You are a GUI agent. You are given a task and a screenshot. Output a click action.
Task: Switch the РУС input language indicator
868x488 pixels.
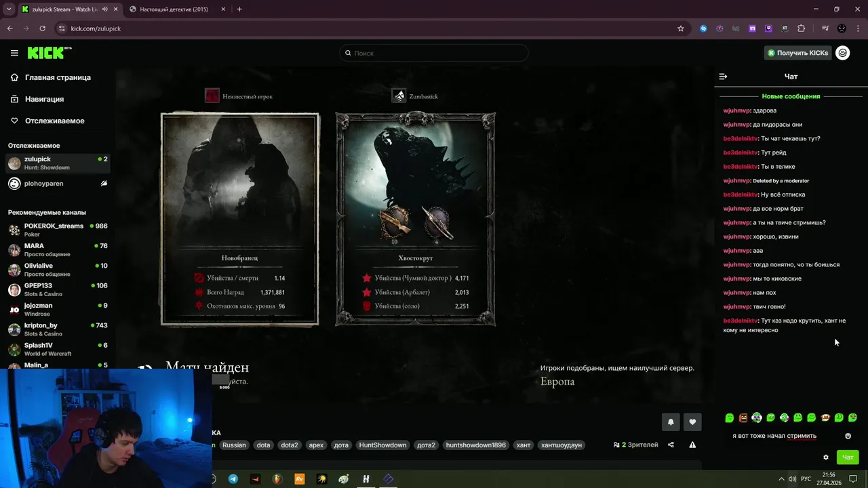coord(806,479)
